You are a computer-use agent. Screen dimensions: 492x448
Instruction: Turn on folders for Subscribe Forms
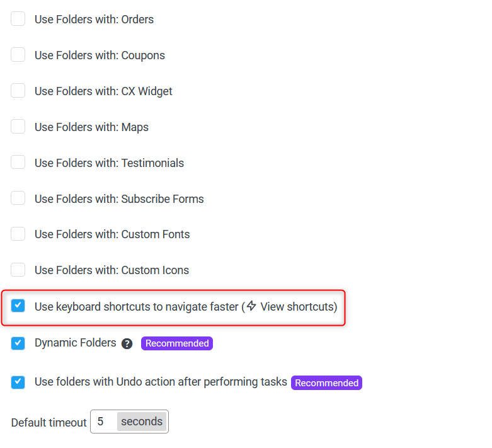coord(18,198)
